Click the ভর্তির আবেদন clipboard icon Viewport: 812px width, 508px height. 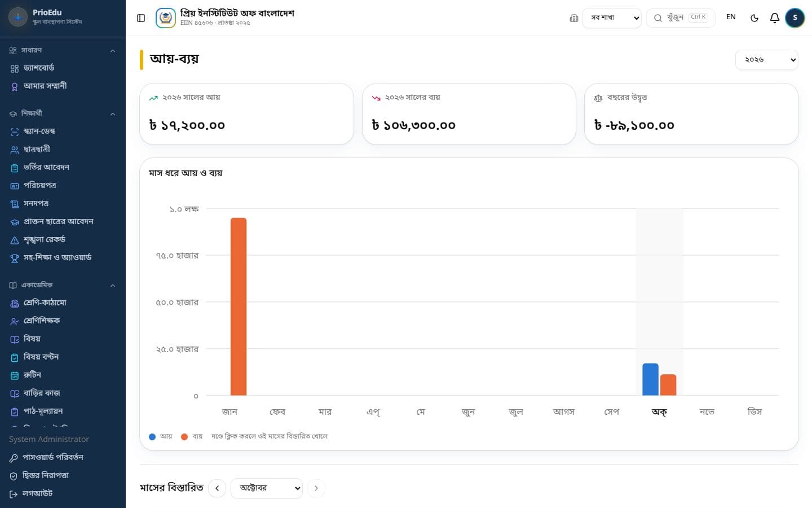(x=15, y=168)
